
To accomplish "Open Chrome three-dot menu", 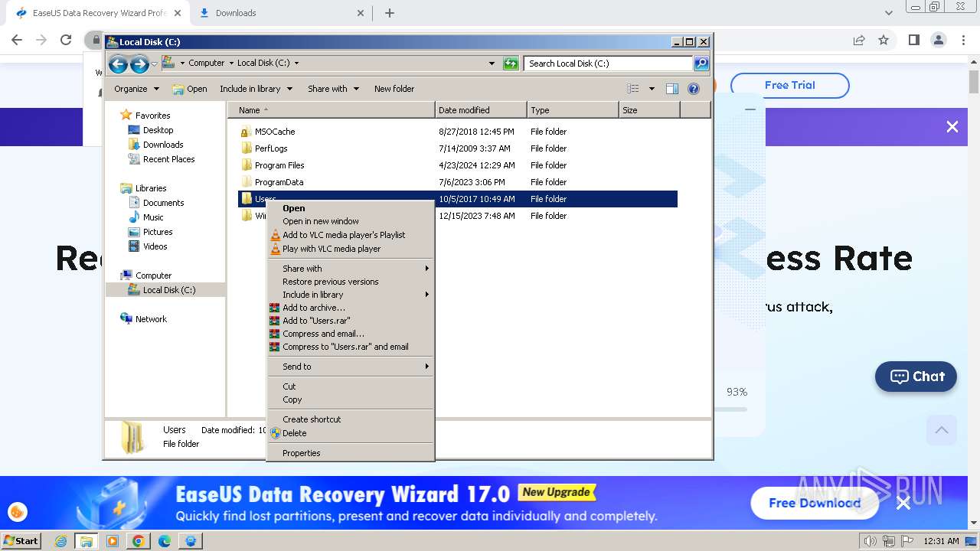I will click(x=962, y=40).
